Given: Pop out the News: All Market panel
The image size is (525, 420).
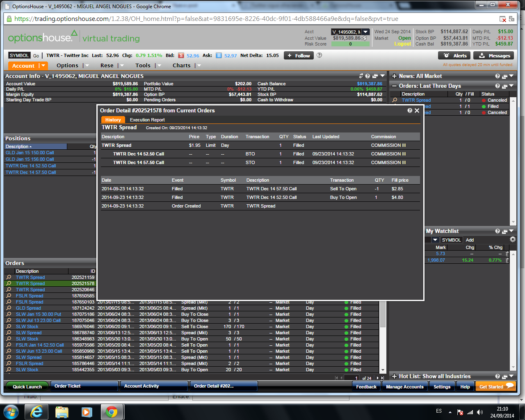Looking at the screenshot, I should pyautogui.click(x=504, y=76).
